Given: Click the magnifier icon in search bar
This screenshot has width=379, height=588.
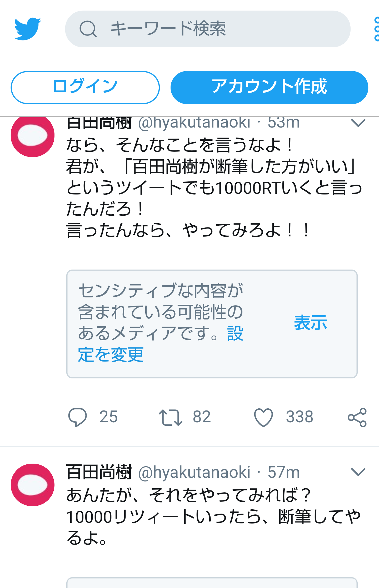Looking at the screenshot, I should 88,29.
